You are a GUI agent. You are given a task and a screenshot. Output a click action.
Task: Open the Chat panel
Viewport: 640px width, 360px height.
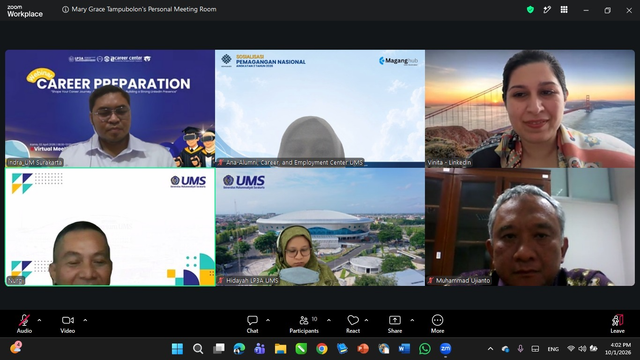pyautogui.click(x=252, y=324)
